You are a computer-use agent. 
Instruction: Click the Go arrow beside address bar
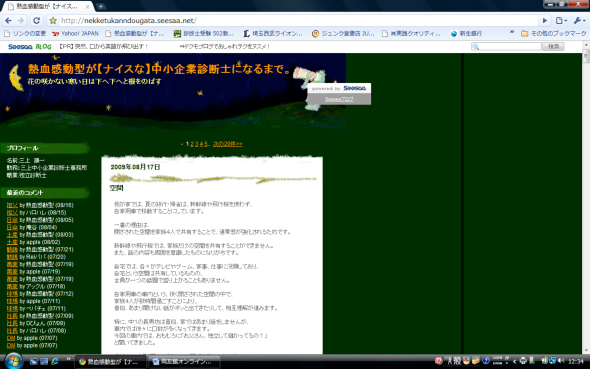(x=544, y=20)
